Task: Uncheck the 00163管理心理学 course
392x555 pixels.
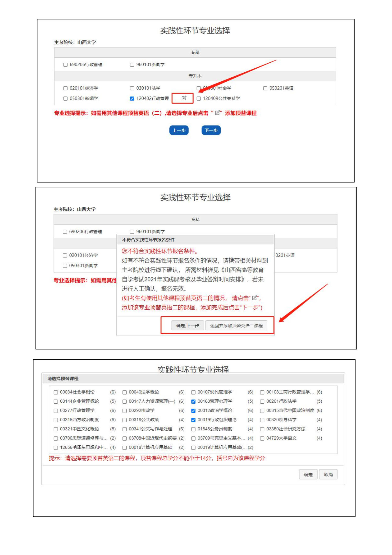Action: (x=193, y=401)
